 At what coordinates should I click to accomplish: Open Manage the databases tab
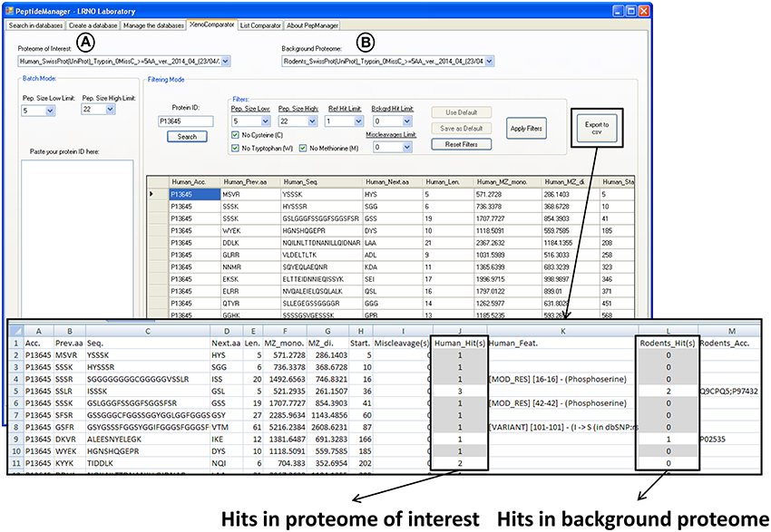pyautogui.click(x=153, y=25)
